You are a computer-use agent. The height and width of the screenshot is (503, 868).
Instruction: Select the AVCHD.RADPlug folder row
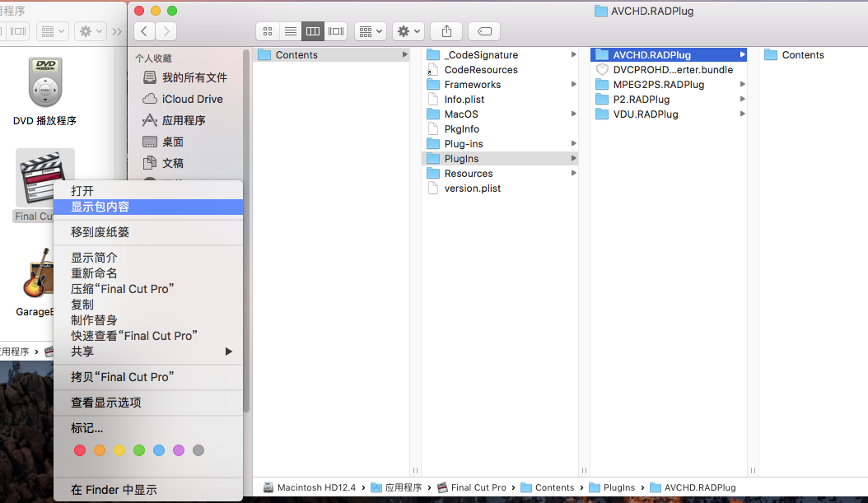[x=669, y=55]
